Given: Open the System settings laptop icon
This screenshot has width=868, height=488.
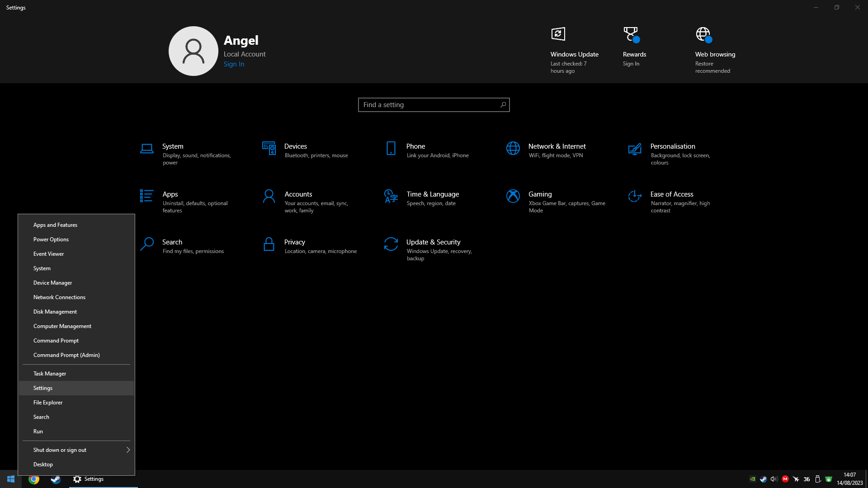Looking at the screenshot, I should 146,148.
